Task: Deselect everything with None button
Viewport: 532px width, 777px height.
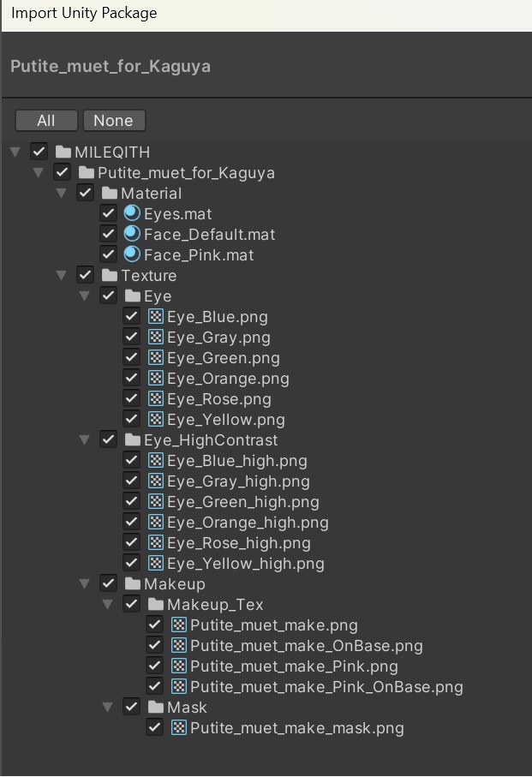Action: click(114, 121)
